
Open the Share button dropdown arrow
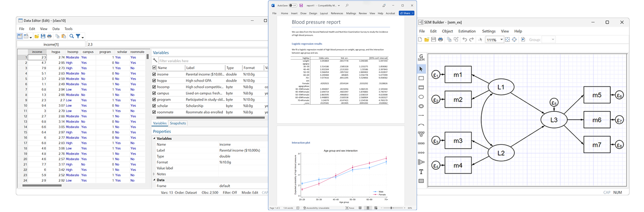(413, 14)
